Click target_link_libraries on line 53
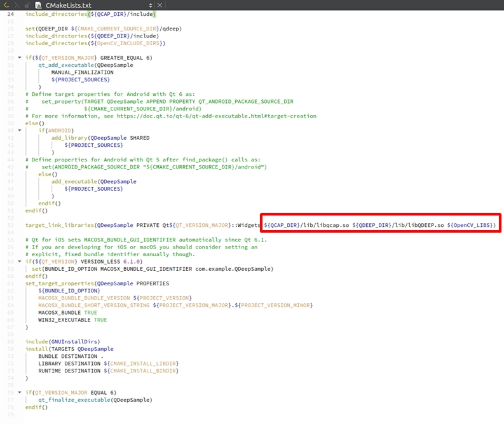The width and height of the screenshot is (504, 424). 60,225
